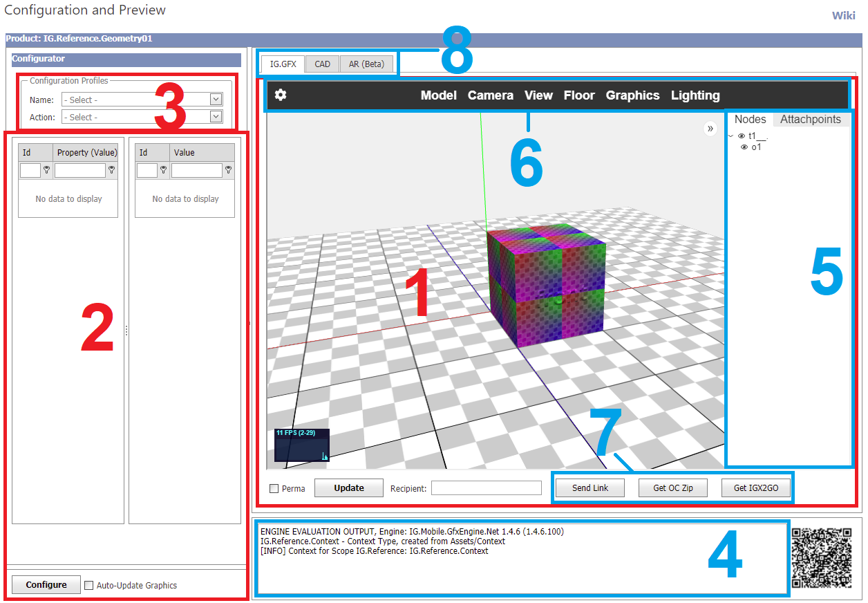Click Id filter icon beside Property (Value) column
The image size is (868, 603).
coord(46,169)
